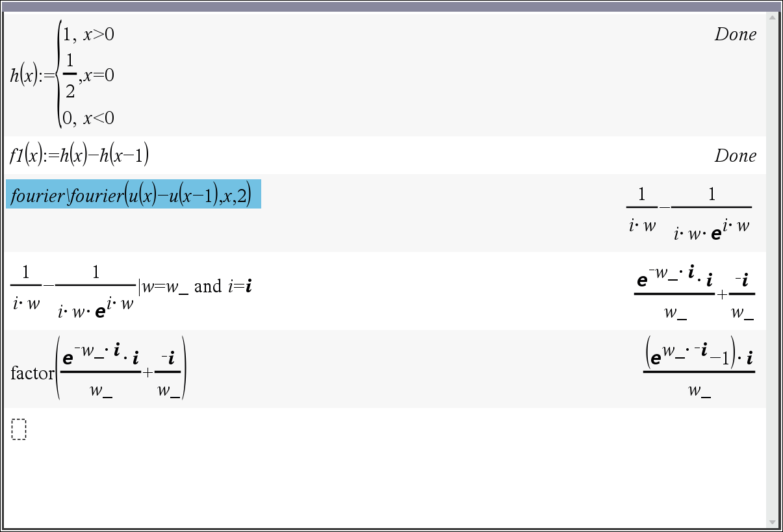Click the gray title bar at top
This screenshot has width=783, height=532.
(390, 6)
